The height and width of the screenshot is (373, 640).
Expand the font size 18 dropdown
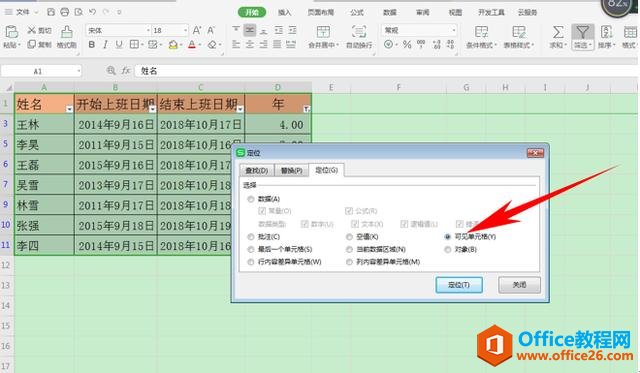click(185, 30)
